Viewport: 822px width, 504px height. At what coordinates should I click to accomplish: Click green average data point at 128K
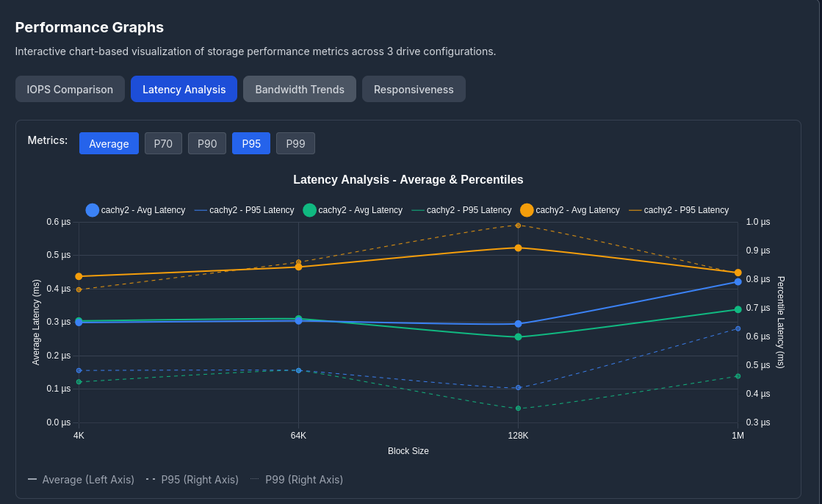tap(518, 336)
